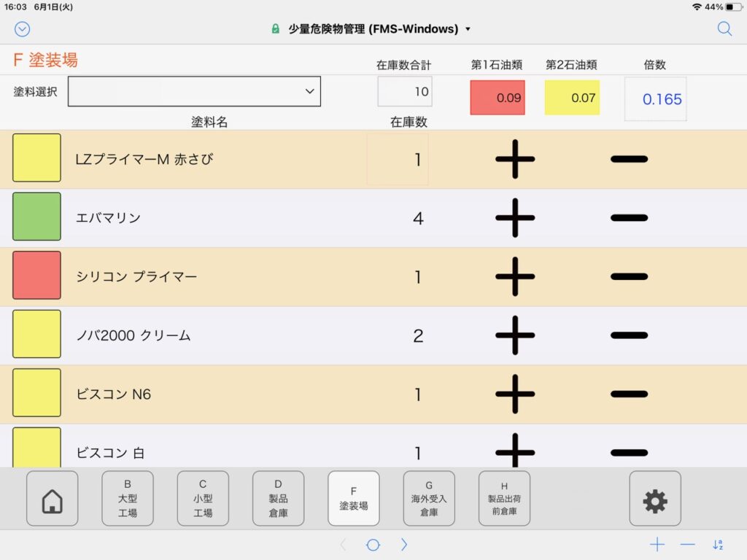Tap the stock count field for LZプライマーM

(x=398, y=159)
